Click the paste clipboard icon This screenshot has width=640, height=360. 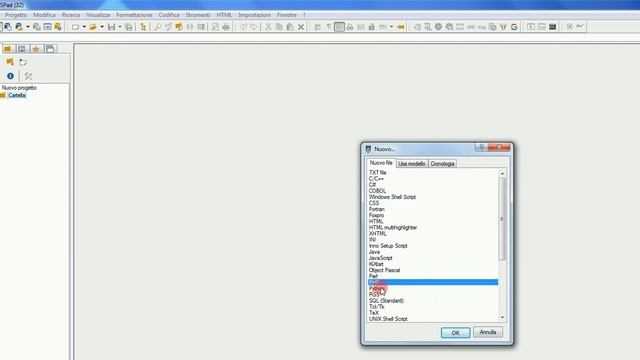pyautogui.click(x=290, y=27)
